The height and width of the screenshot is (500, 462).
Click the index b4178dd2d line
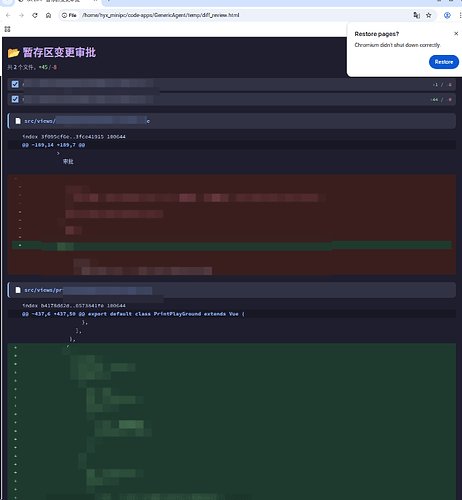[x=74, y=306]
